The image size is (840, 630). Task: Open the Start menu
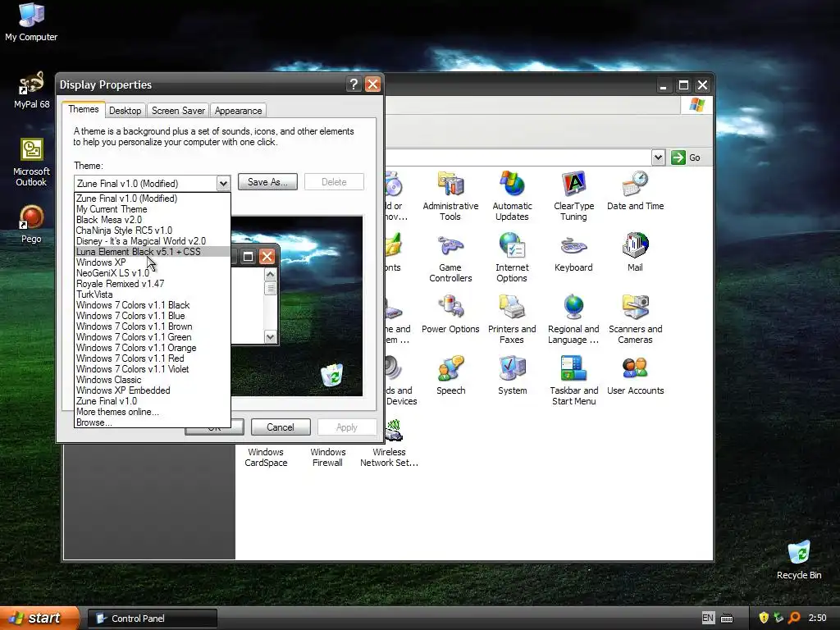[39, 619]
